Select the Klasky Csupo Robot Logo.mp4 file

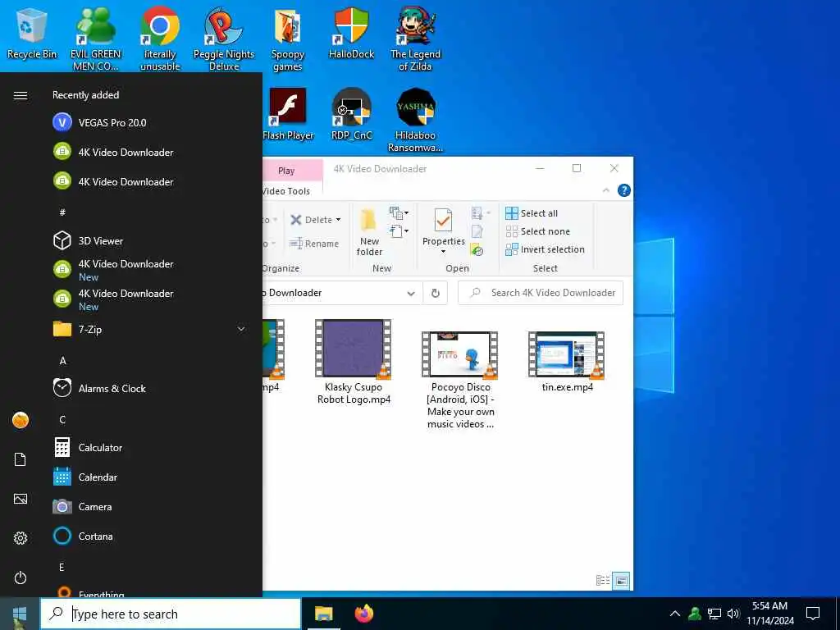354,362
